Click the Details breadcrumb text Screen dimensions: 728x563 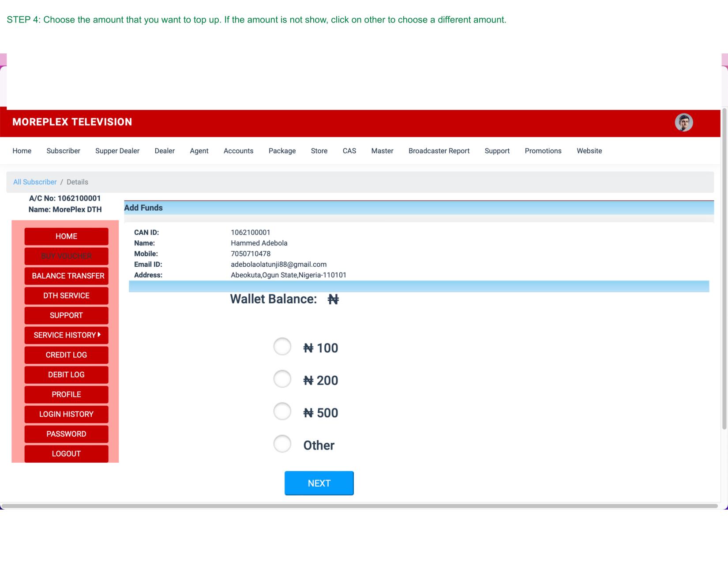[77, 182]
